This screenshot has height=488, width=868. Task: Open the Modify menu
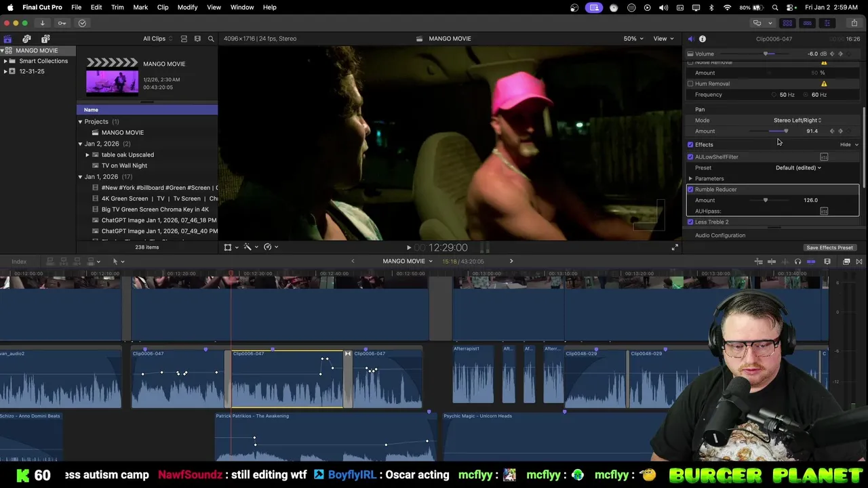click(187, 7)
